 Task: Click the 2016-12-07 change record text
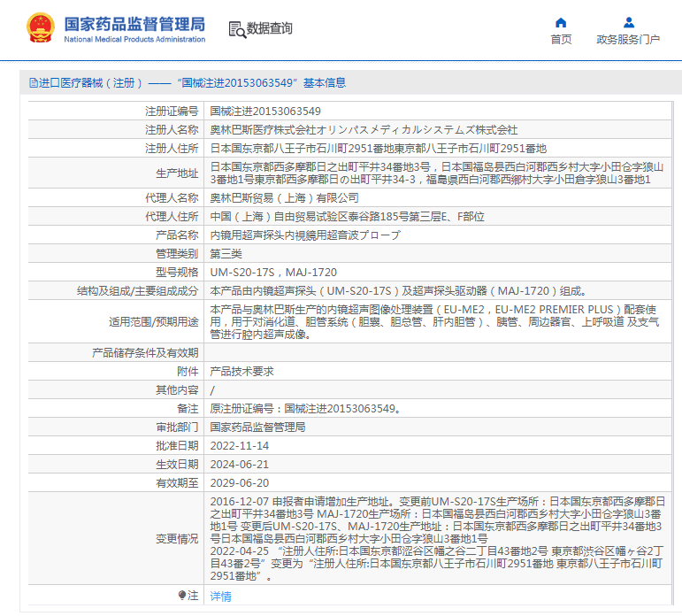point(437,520)
